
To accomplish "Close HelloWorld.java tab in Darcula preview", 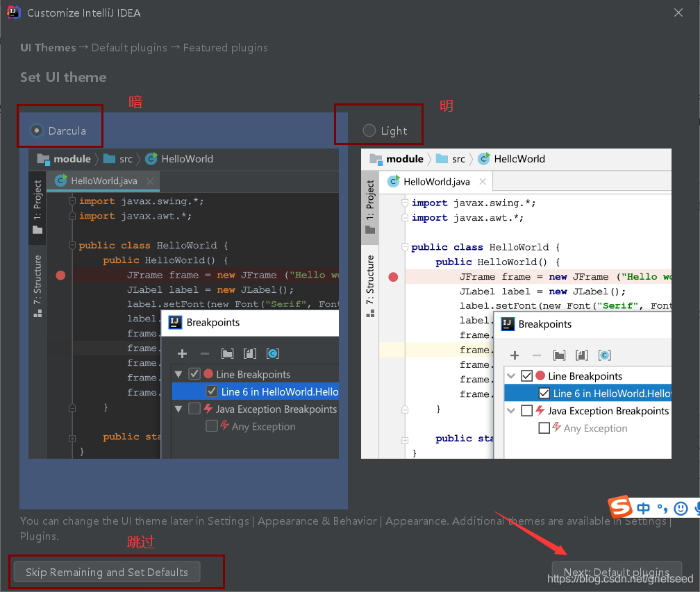I will (150, 181).
